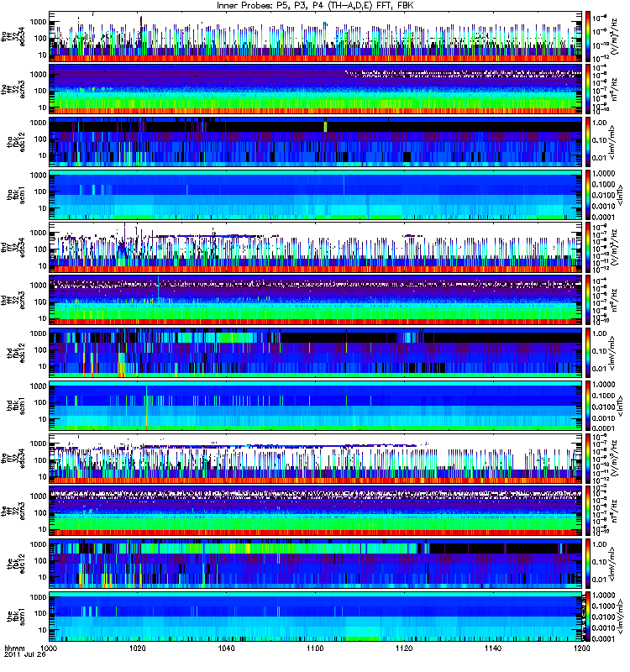Click the color bar of tha scm3 FFT panel
This screenshot has height=672, width=630.
pyautogui.click(x=589, y=90)
